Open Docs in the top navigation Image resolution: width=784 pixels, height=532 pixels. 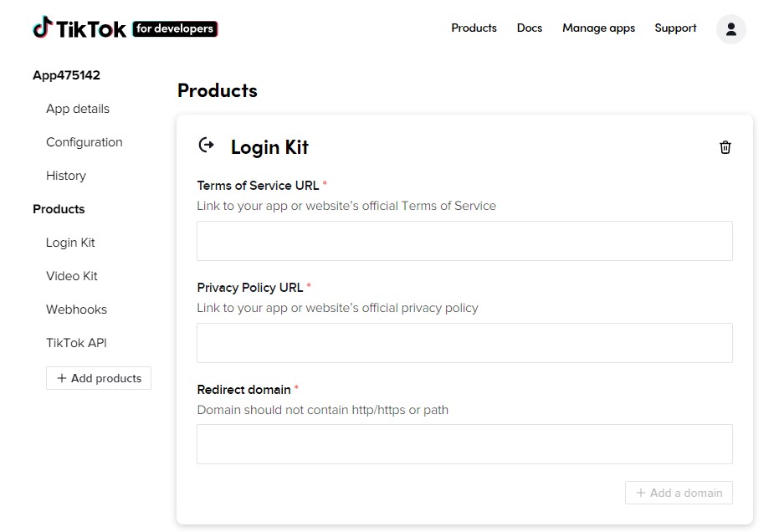click(529, 28)
